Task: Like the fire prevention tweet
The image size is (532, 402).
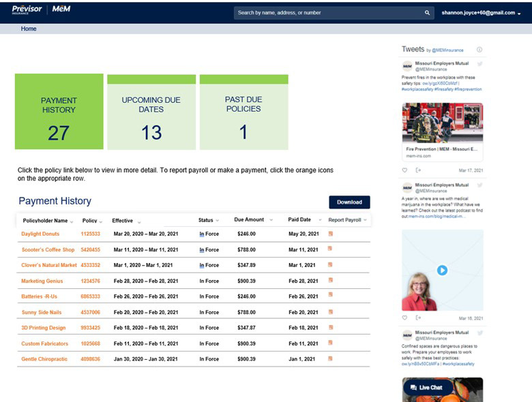Action: [404, 170]
